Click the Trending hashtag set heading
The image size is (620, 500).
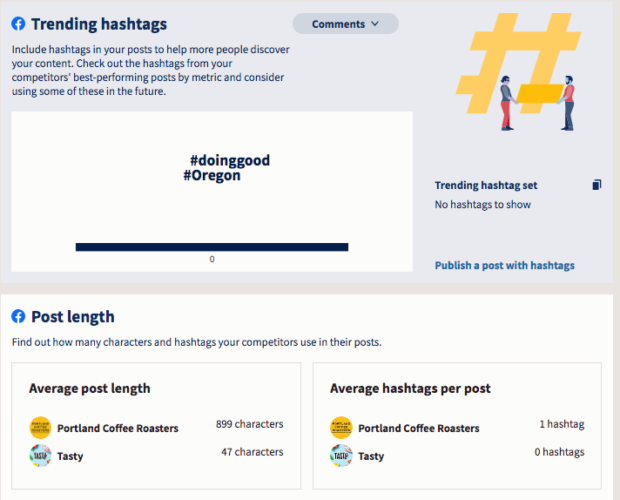coord(486,185)
